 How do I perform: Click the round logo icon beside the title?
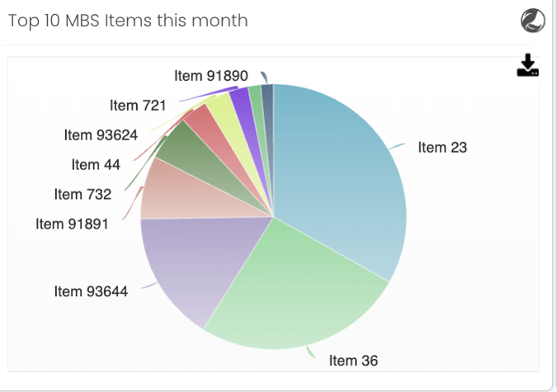coord(533,21)
